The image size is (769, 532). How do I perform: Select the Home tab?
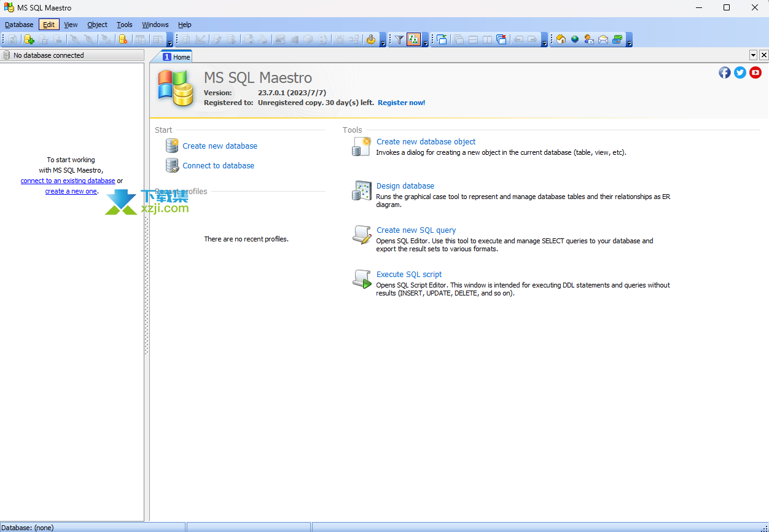pyautogui.click(x=177, y=57)
